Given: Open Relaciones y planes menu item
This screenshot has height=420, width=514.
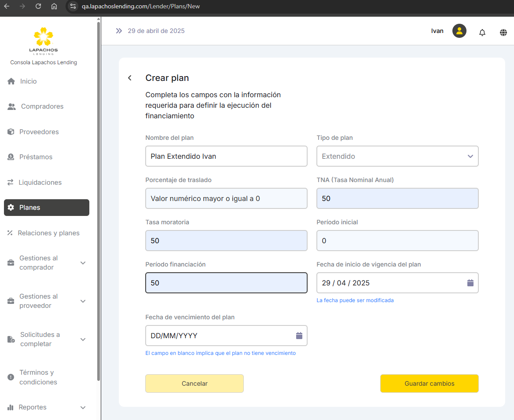Looking at the screenshot, I should point(48,233).
